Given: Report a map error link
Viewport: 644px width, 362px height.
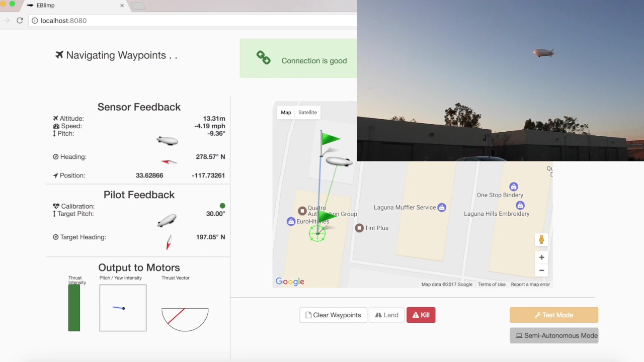Looking at the screenshot, I should (x=530, y=285).
